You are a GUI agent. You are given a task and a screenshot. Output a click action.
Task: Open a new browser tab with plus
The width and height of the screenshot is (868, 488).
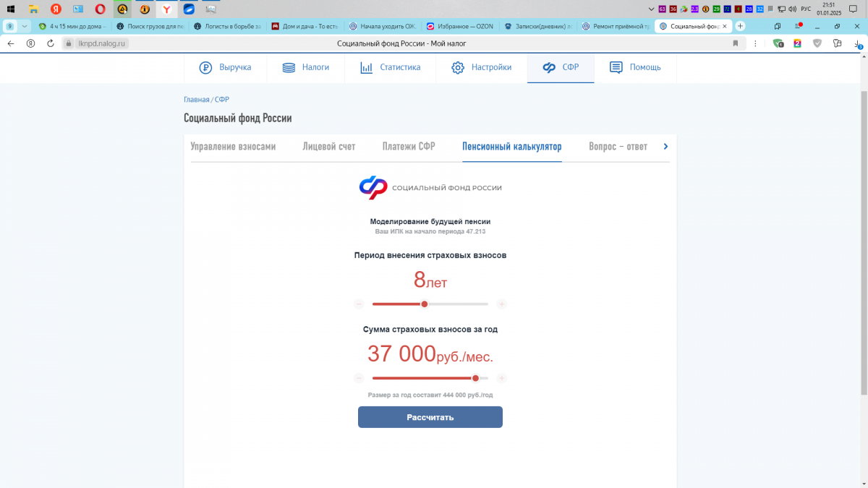coord(740,26)
